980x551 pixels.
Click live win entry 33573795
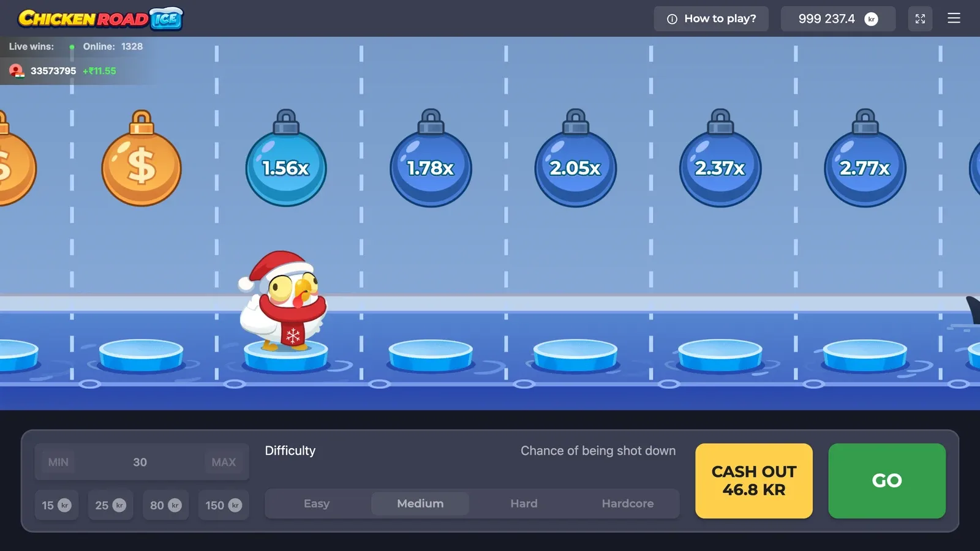click(x=62, y=71)
